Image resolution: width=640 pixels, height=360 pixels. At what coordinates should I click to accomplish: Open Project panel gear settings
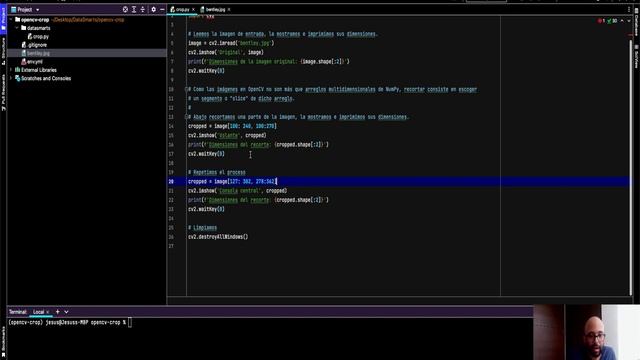tap(153, 9)
